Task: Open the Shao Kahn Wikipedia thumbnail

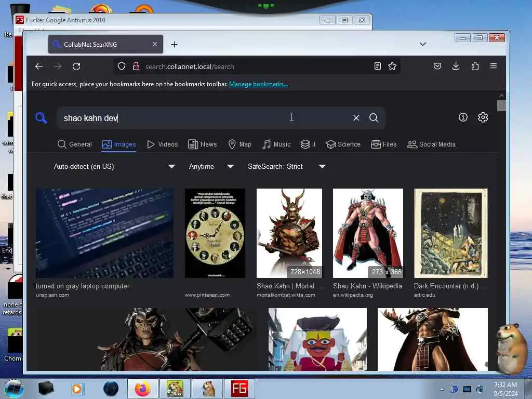Action: (368, 233)
